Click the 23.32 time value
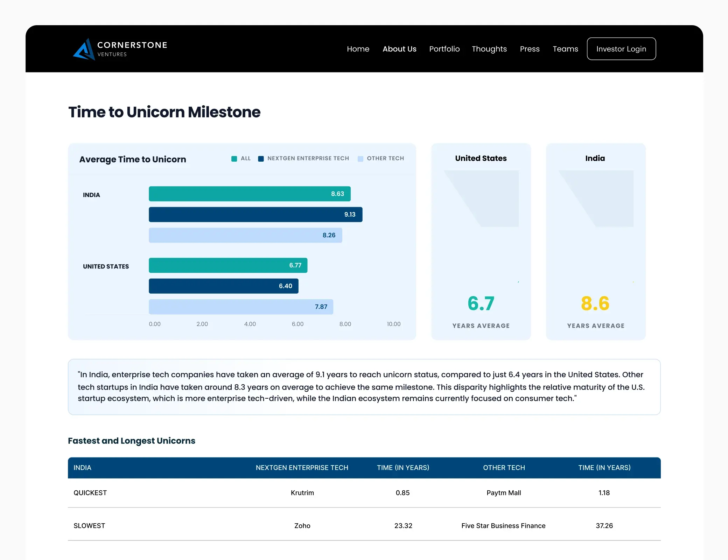 pyautogui.click(x=403, y=526)
